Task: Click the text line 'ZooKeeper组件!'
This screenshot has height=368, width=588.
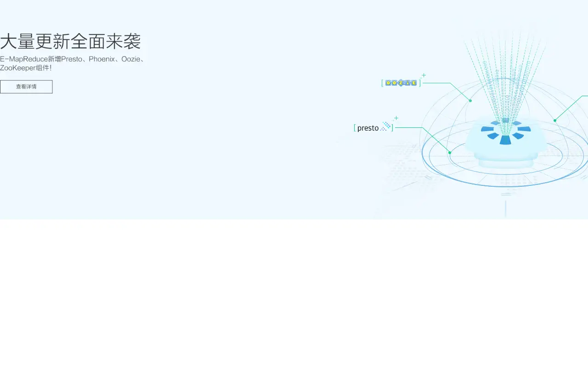Action: click(26, 68)
